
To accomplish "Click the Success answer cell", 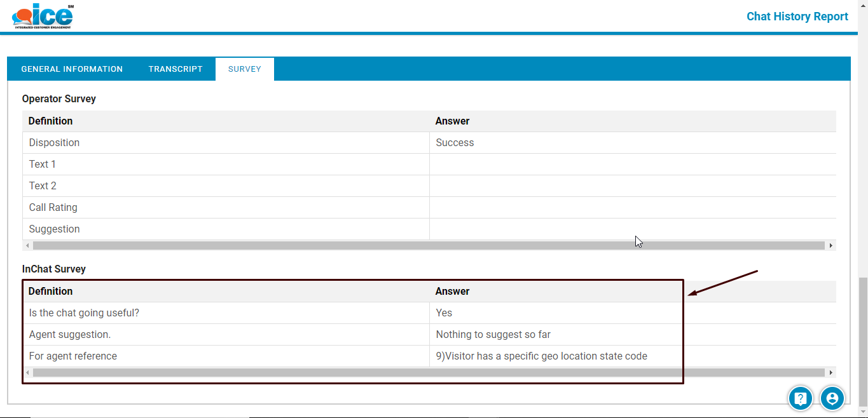I will (455, 143).
